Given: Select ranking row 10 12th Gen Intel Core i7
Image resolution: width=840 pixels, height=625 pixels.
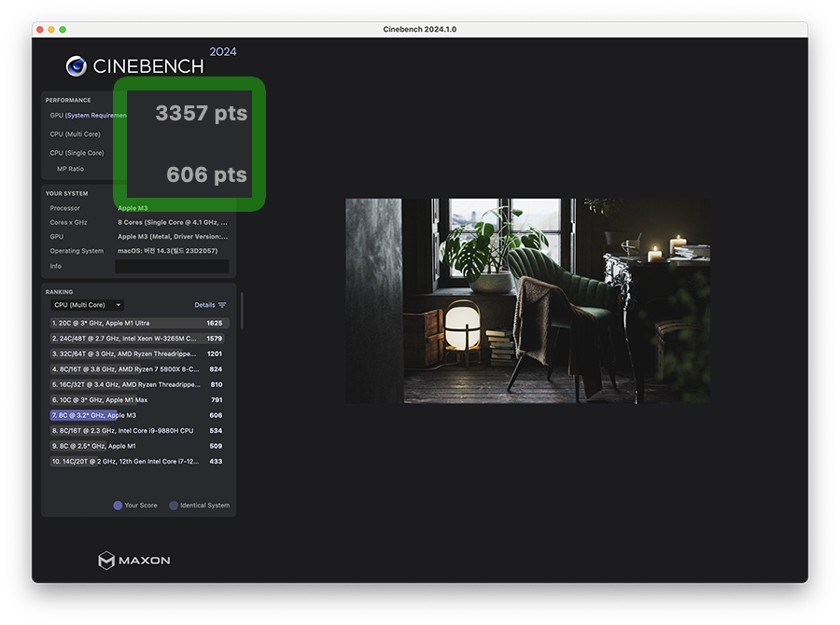Looking at the screenshot, I should click(139, 462).
